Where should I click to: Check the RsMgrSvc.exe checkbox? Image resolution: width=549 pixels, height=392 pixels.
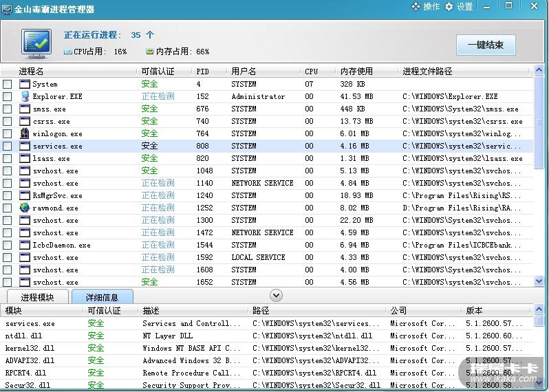(8, 195)
